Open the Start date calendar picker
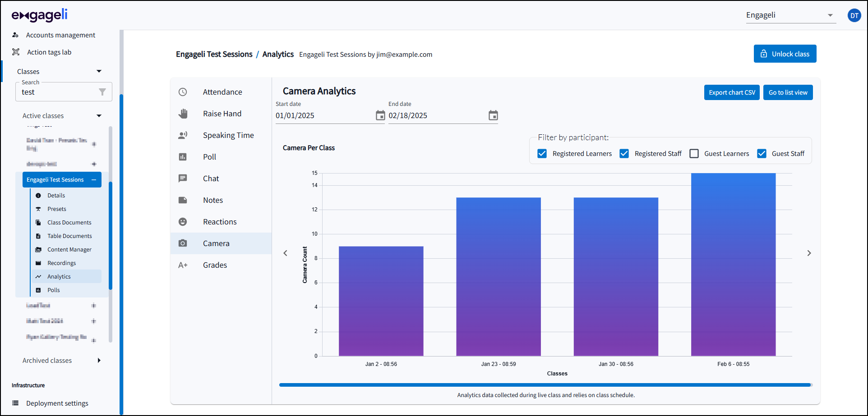The image size is (868, 416). (380, 115)
